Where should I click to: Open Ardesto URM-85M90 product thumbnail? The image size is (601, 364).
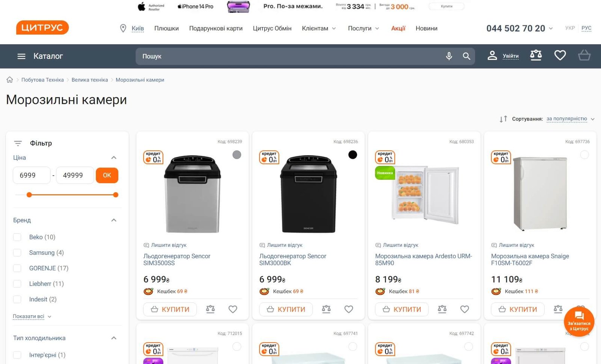pyautogui.click(x=425, y=194)
